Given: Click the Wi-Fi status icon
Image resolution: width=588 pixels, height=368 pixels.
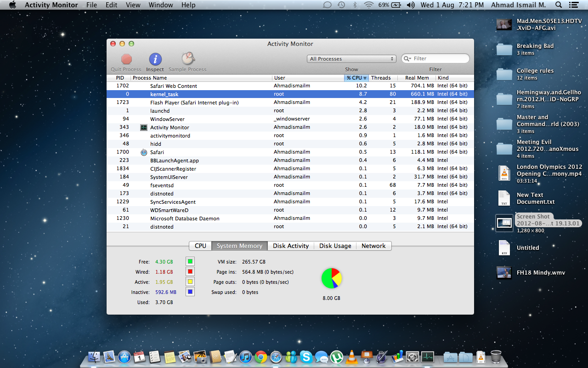Looking at the screenshot, I should pos(368,5).
